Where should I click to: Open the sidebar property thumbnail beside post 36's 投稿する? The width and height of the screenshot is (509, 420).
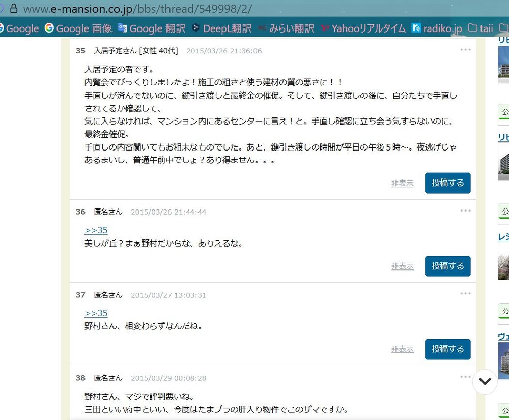pos(503,261)
